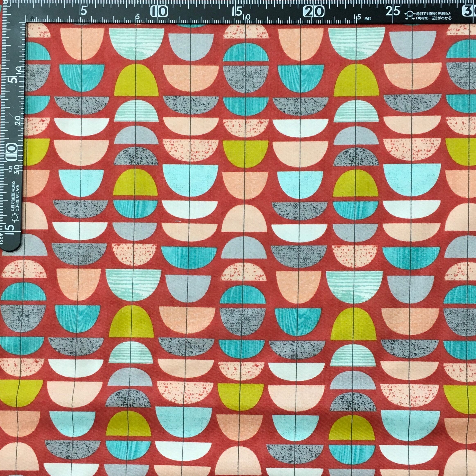Click the (角材の一辺)がわかる text line
Image resolution: width=476 pixels, height=476 pixels.
(434, 18)
